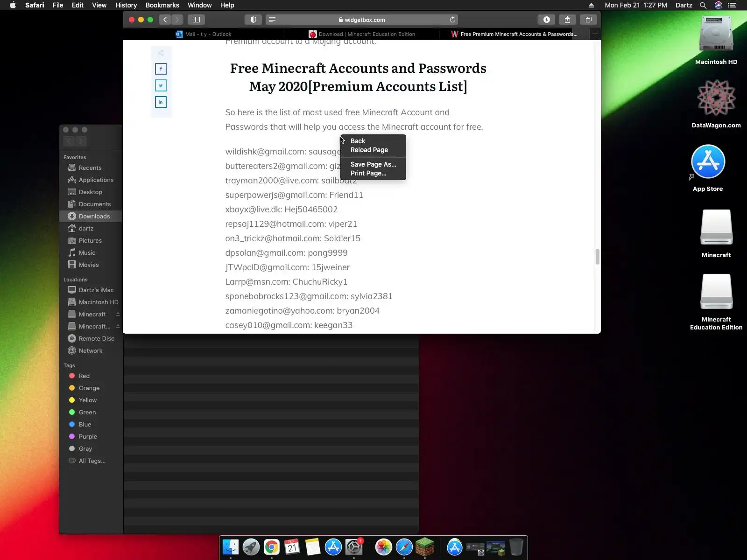This screenshot has height=560, width=747.
Task: Open Trash from the Dock
Action: [516, 547]
